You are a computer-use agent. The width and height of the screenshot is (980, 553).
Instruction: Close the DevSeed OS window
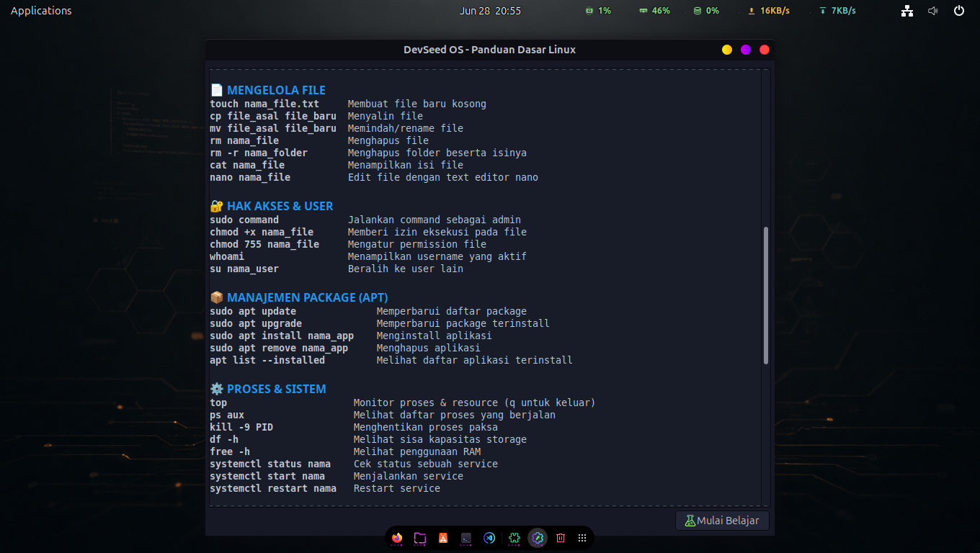pos(765,50)
